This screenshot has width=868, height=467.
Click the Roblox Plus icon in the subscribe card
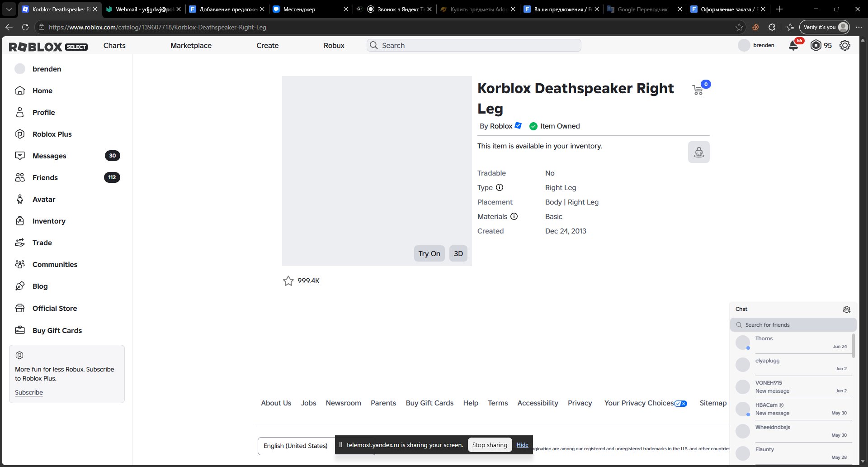pyautogui.click(x=19, y=355)
